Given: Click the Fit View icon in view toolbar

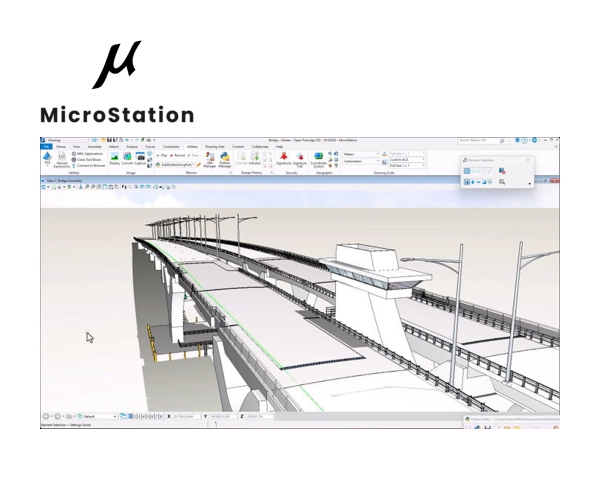Looking at the screenshot, I should pos(104,187).
